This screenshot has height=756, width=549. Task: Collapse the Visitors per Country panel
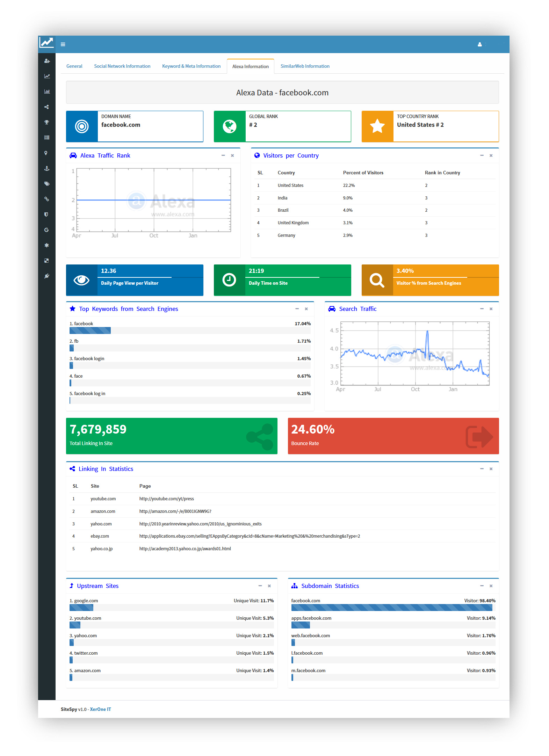(482, 155)
